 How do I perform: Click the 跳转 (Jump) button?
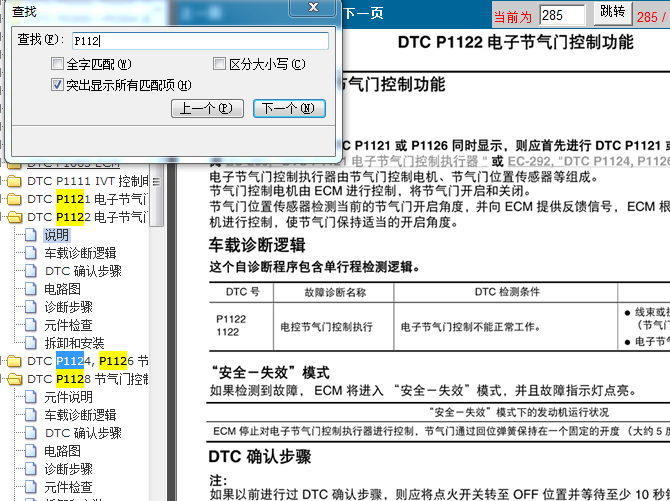pos(612,13)
